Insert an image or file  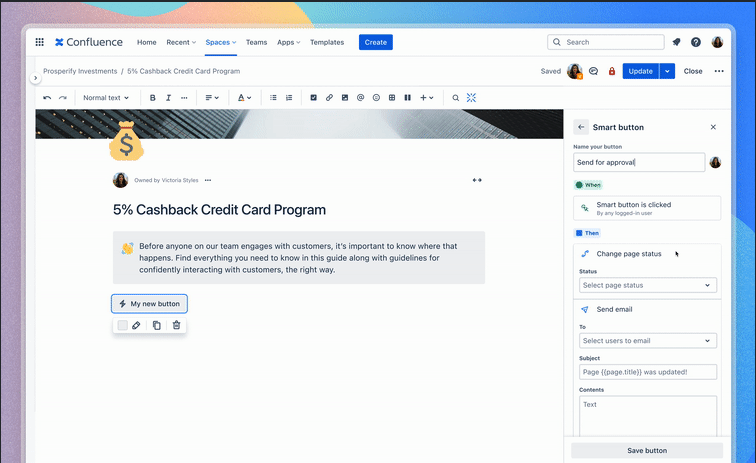tap(345, 97)
